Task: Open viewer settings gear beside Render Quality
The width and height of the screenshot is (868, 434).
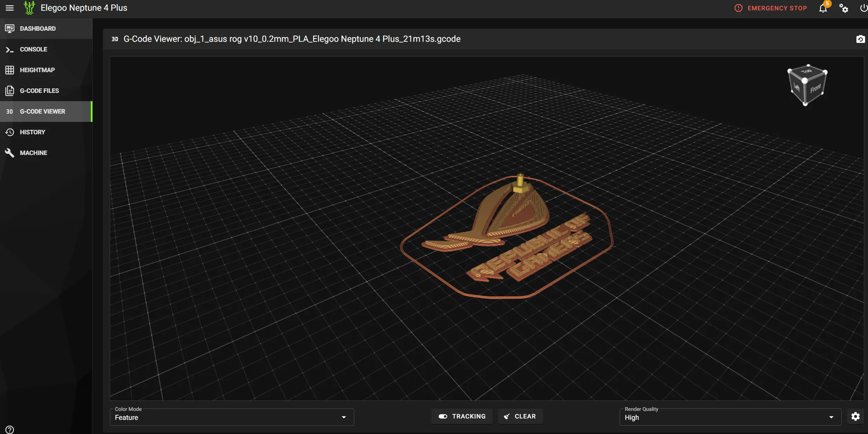Action: click(x=856, y=416)
